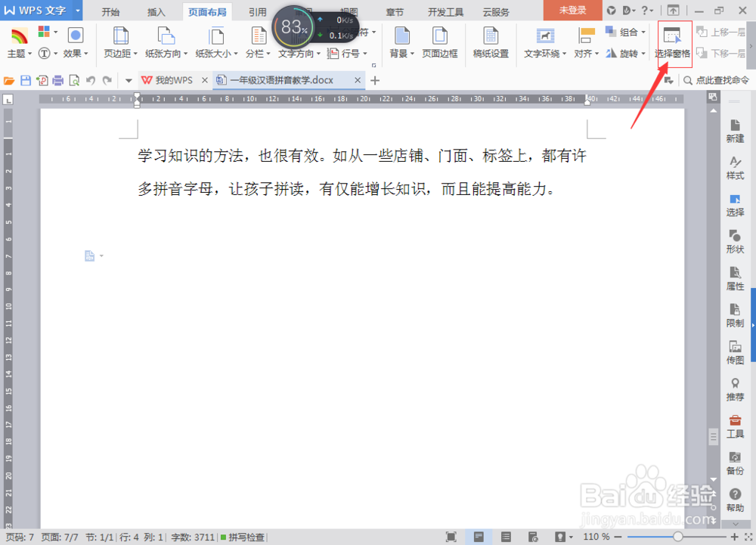Image resolution: width=756 pixels, height=545 pixels.
Task: Click 110 % zoom level text
Action: tap(596, 537)
